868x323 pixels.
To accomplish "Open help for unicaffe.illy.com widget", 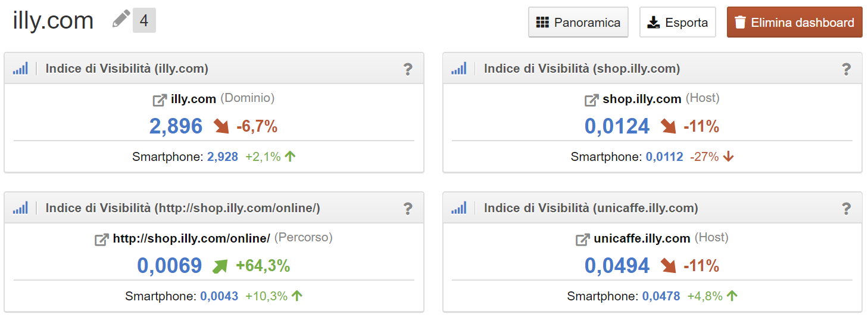I will [846, 209].
